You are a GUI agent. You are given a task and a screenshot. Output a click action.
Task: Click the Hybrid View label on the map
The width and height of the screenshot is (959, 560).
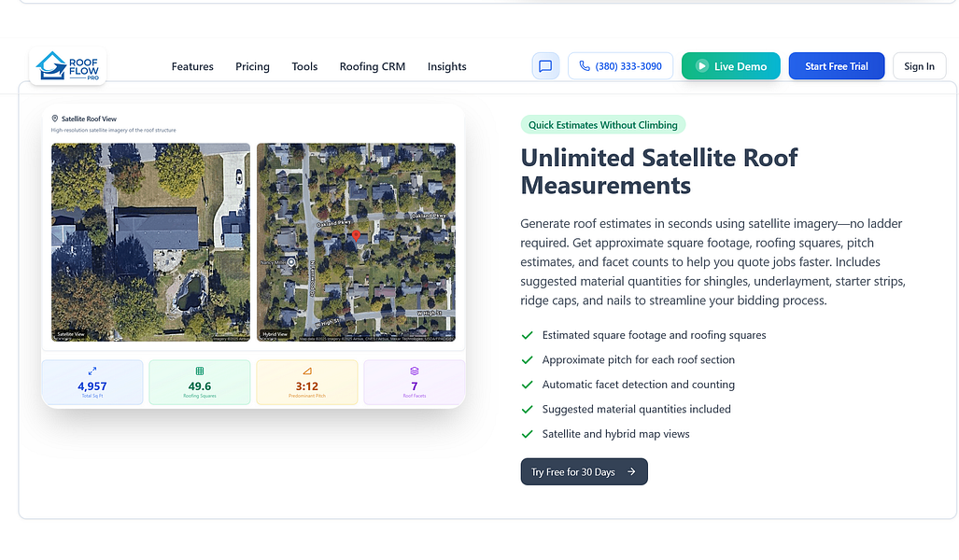275,334
